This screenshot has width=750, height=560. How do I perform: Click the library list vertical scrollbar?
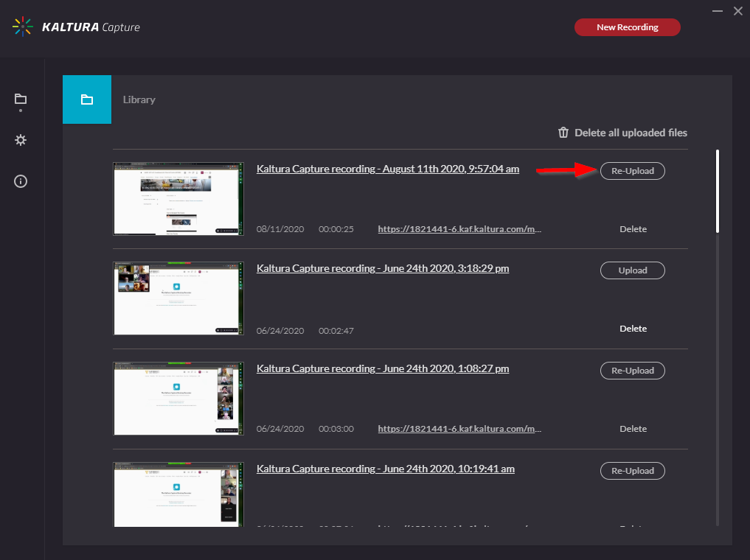pyautogui.click(x=718, y=192)
